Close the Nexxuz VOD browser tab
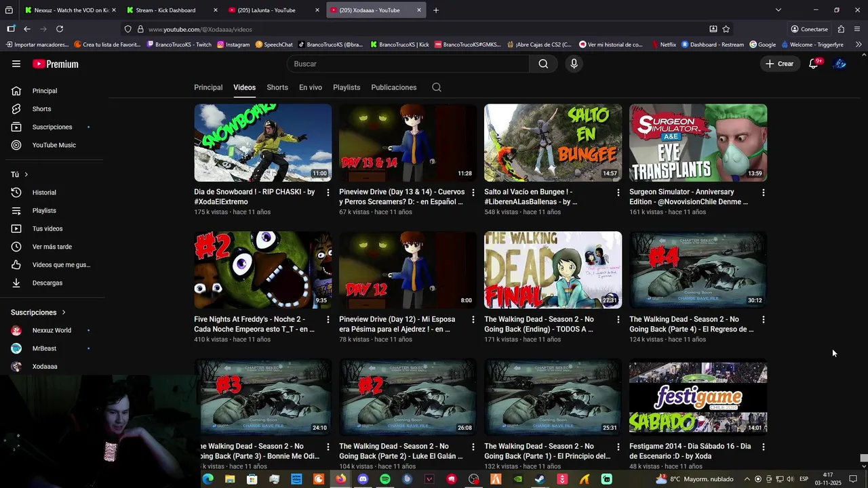The image size is (868, 488). click(113, 10)
